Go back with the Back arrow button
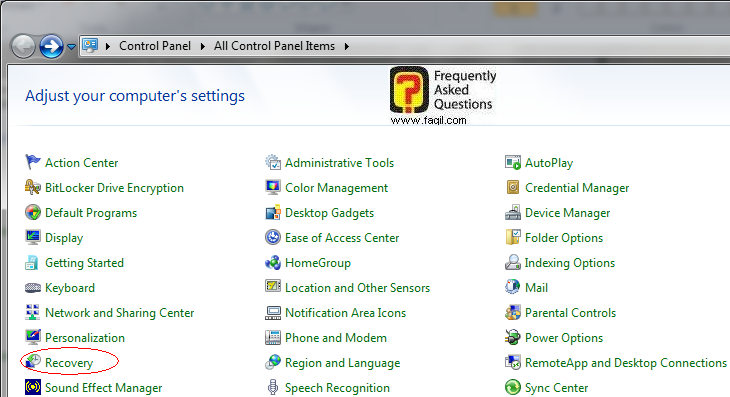The width and height of the screenshot is (730, 397). [23, 46]
